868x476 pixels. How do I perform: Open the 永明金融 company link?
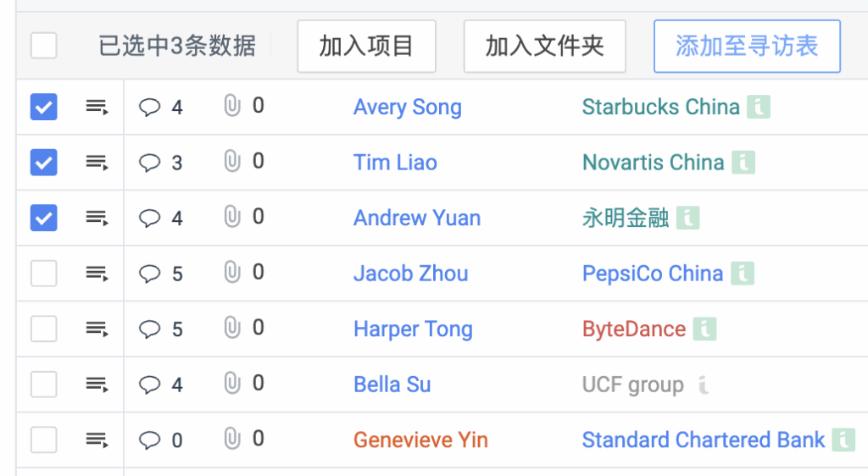pos(626,218)
